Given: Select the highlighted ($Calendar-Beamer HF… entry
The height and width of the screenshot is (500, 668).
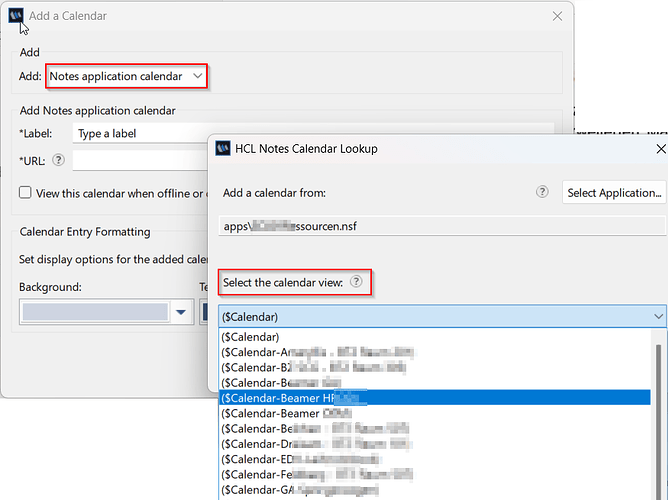Looking at the screenshot, I should click(x=435, y=398).
